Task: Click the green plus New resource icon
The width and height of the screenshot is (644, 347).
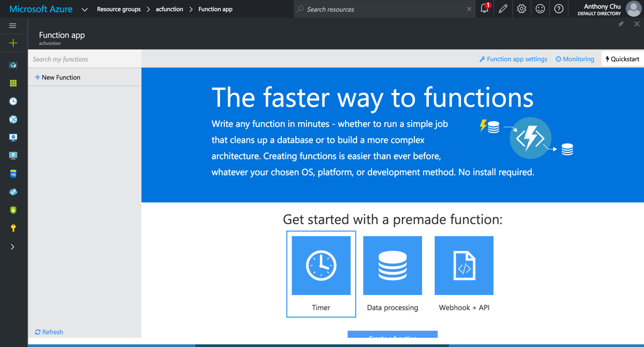Action: click(13, 43)
